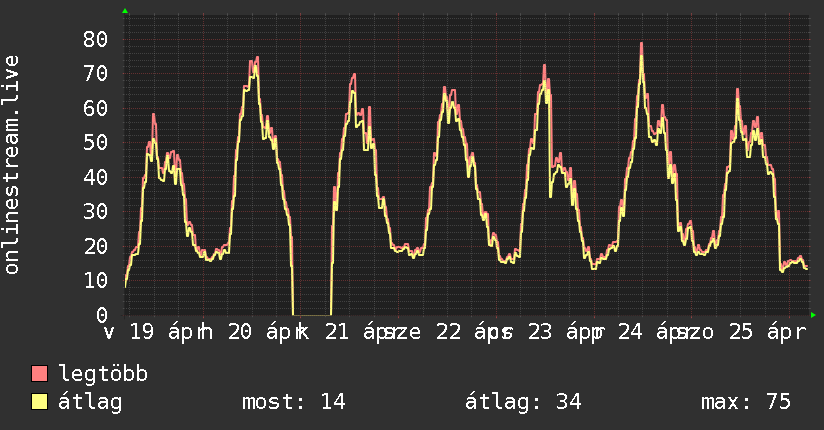Screen dimensions: 824x430
Task: Click the y-axis label 0
Action: click(x=102, y=315)
